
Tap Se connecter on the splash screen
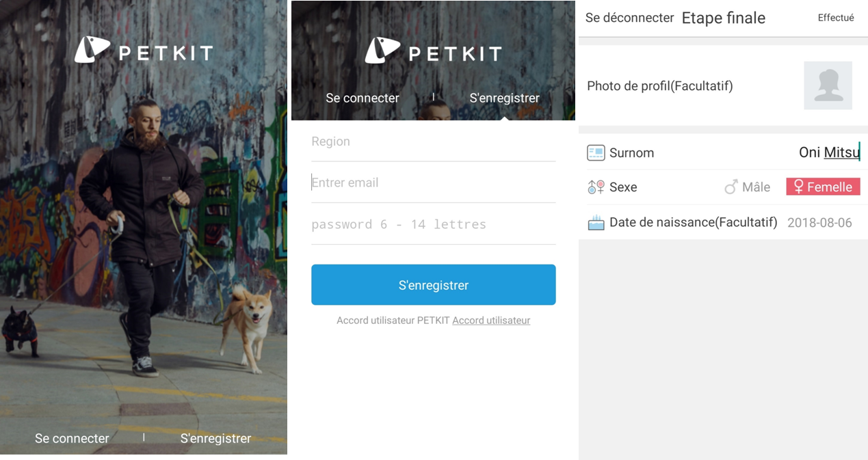click(x=72, y=438)
